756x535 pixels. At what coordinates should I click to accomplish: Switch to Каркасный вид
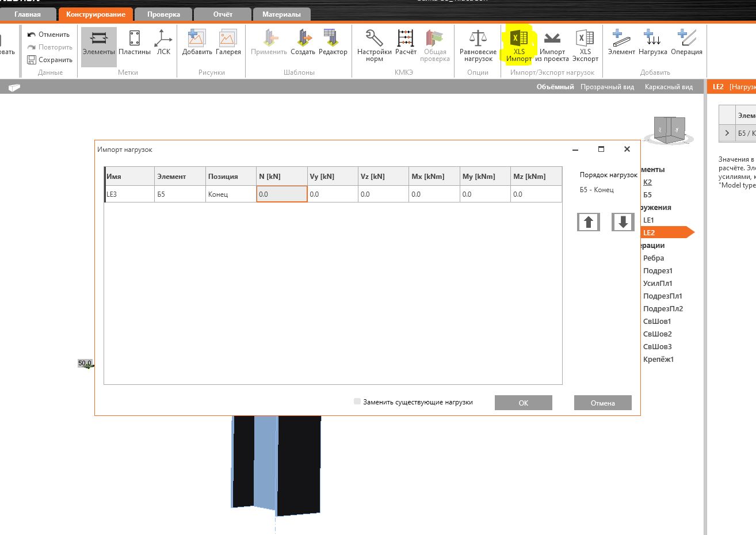pos(669,87)
